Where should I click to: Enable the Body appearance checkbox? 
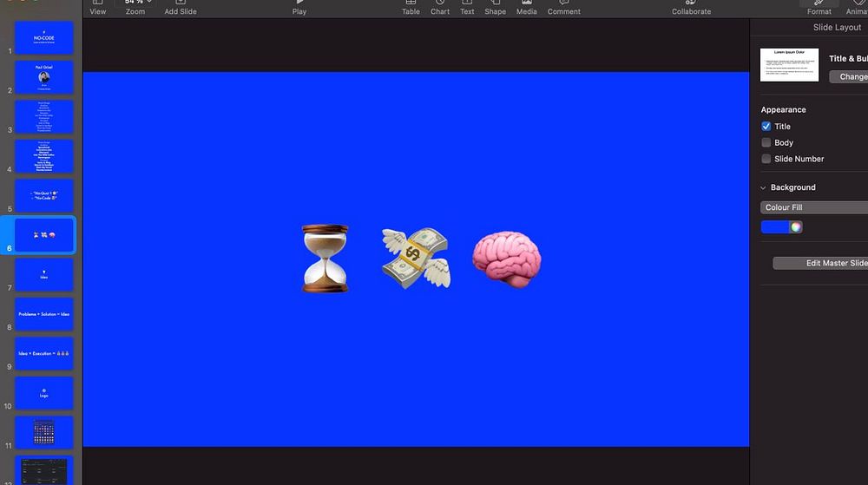click(x=766, y=142)
